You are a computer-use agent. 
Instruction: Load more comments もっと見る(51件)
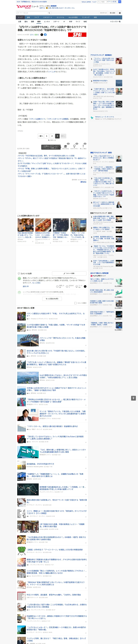point(52,298)
